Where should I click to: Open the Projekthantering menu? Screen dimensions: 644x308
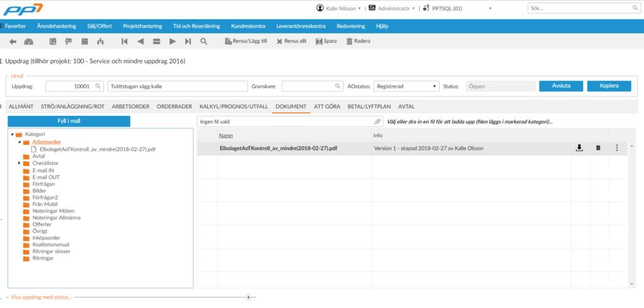pyautogui.click(x=143, y=26)
